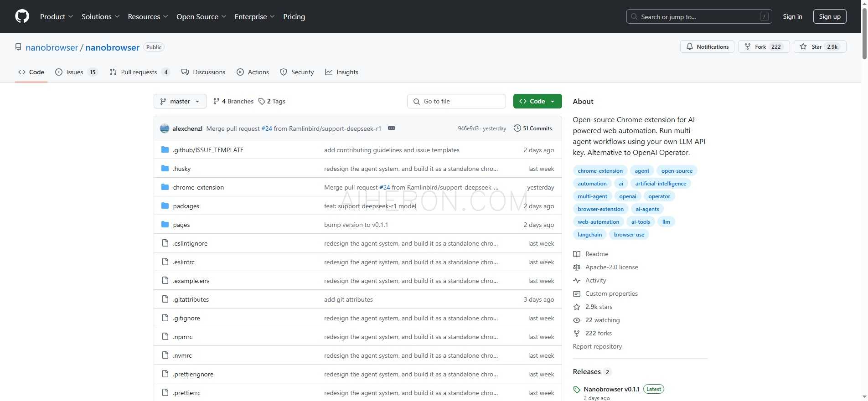
Task: Click commit hash 946e9d3
Action: [x=468, y=129]
